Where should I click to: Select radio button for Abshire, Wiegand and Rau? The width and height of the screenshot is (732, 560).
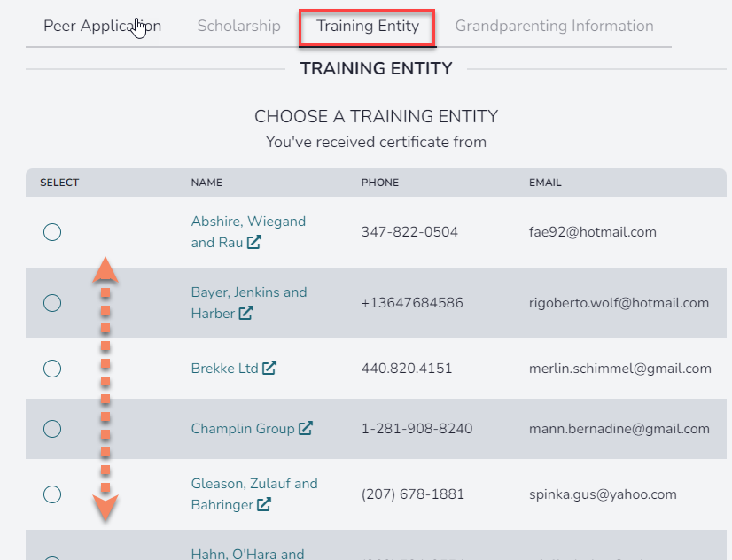[52, 232]
